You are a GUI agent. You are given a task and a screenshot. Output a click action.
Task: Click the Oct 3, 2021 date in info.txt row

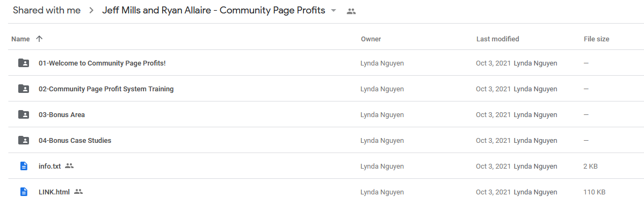493,166
